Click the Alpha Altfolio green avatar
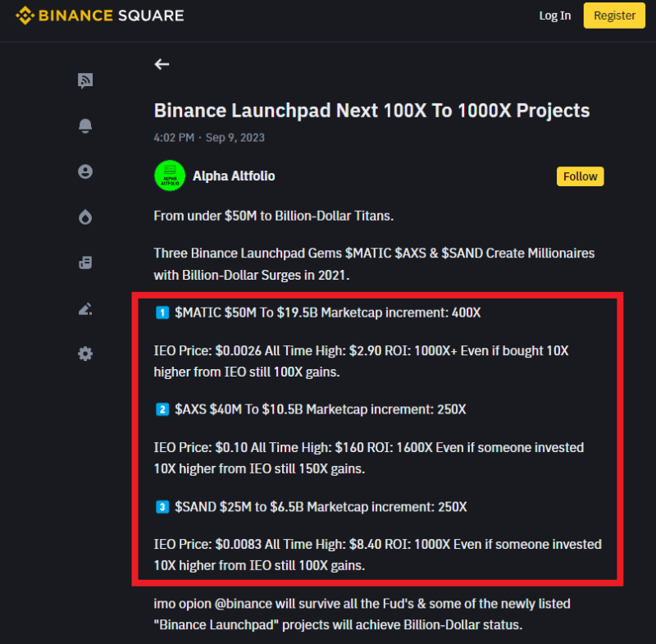 pos(170,176)
